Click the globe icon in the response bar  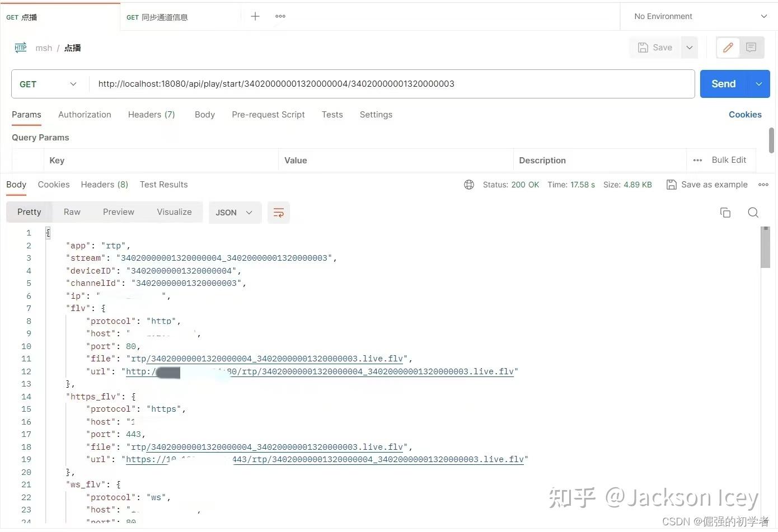(469, 184)
